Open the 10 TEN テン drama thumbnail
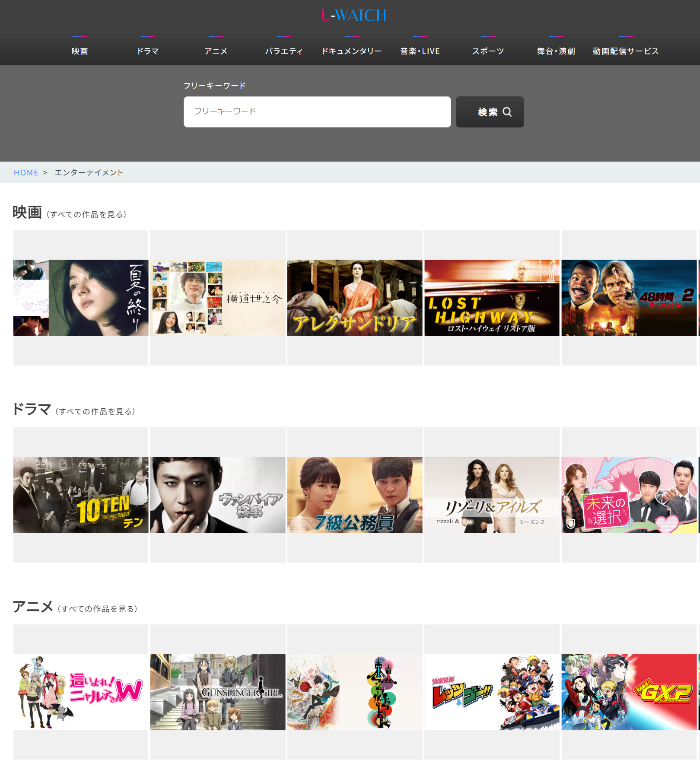Viewport: 700px width, 773px height. (81, 495)
